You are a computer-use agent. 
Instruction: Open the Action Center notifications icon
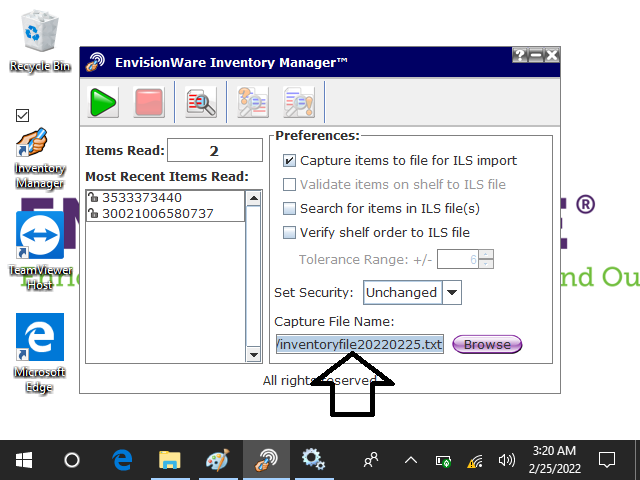point(607,460)
